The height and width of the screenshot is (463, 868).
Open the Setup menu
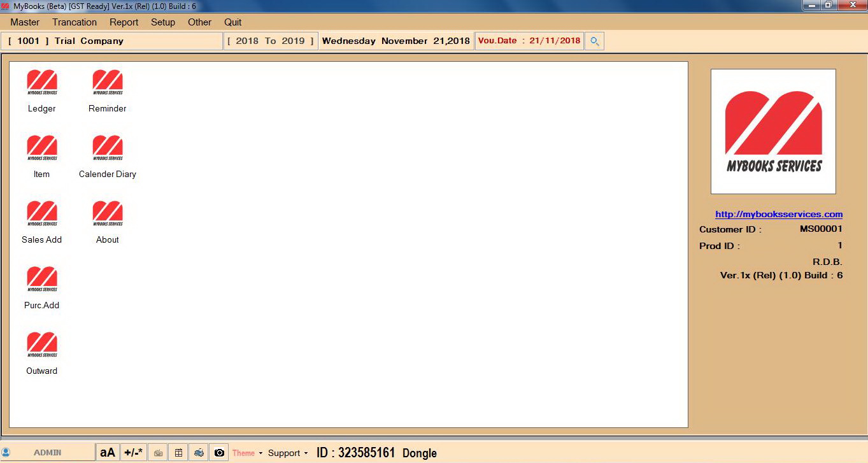[163, 22]
